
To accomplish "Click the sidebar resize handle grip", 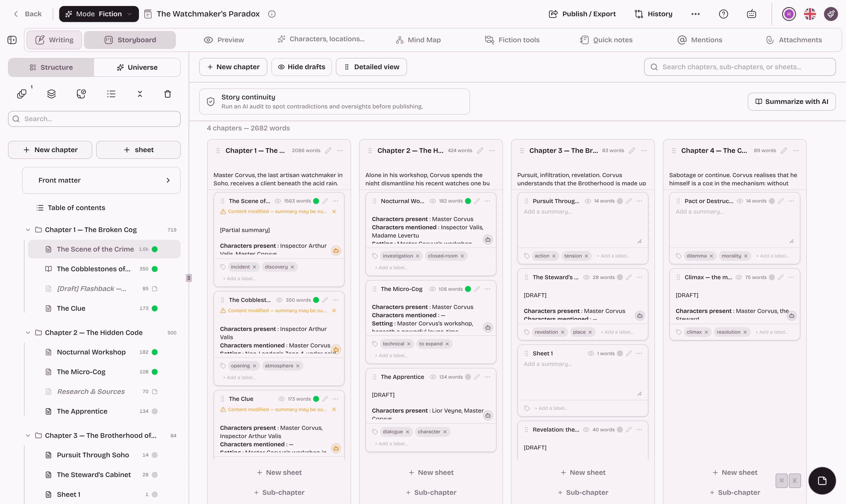I will pyautogui.click(x=189, y=278).
